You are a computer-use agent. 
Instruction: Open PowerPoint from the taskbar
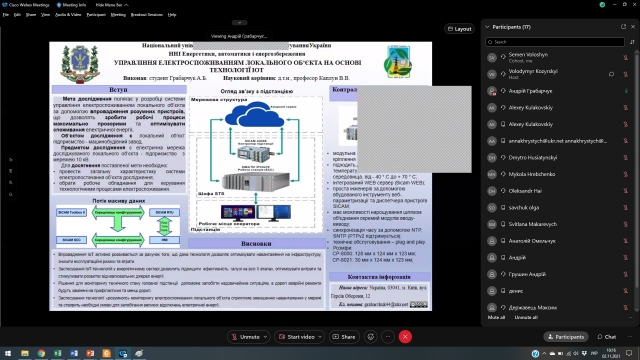coord(90,353)
